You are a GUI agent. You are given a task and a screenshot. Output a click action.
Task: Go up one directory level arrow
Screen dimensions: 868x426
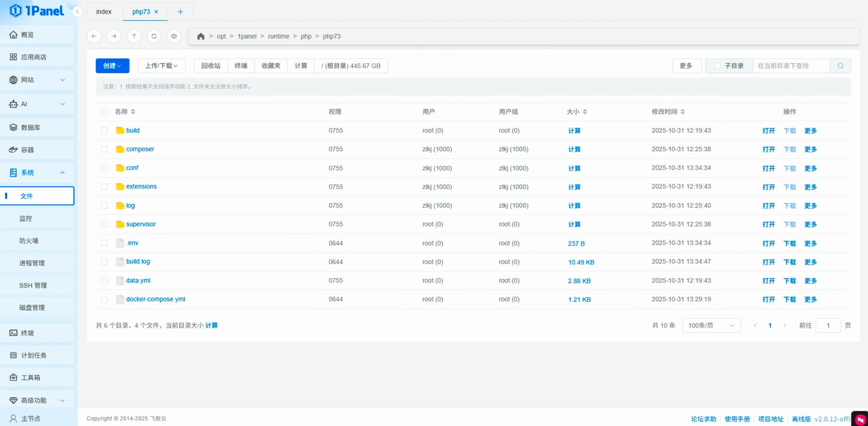click(134, 36)
